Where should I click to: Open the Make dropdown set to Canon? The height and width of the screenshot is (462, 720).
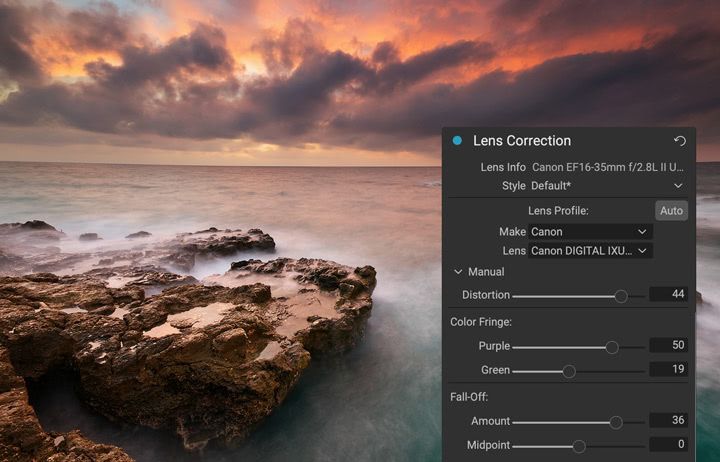pyautogui.click(x=590, y=231)
